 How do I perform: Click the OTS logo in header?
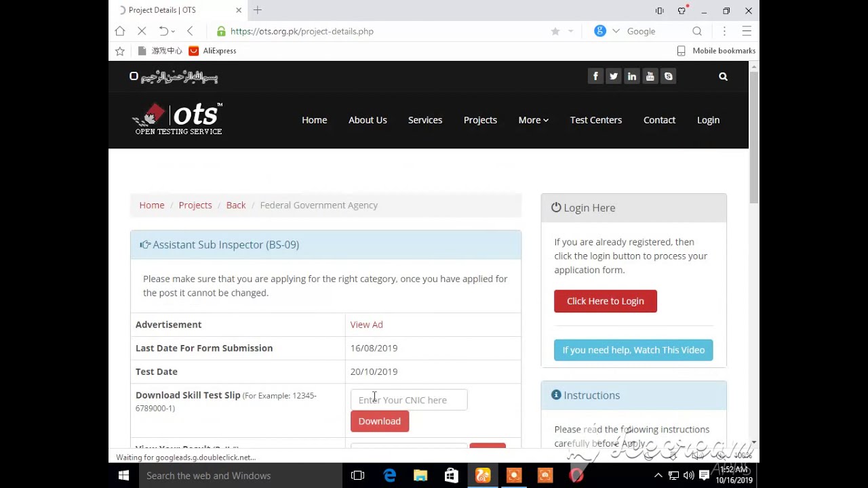[178, 119]
